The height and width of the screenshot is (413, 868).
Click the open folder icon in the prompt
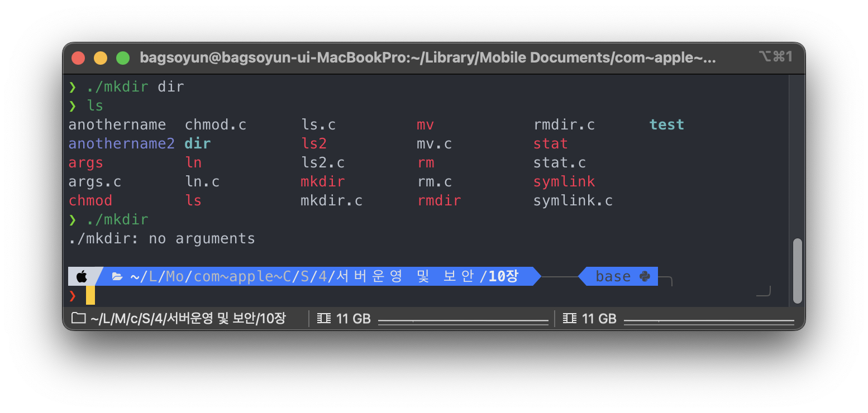117,276
